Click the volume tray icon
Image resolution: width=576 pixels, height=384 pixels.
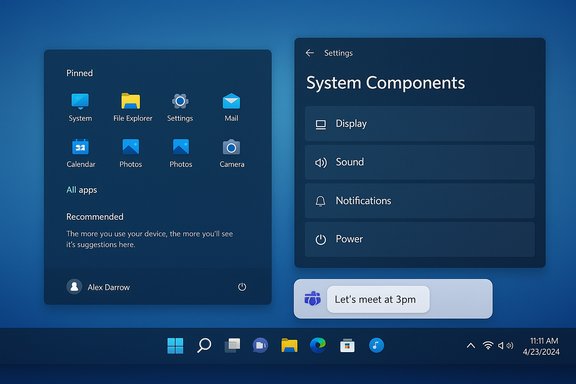505,345
